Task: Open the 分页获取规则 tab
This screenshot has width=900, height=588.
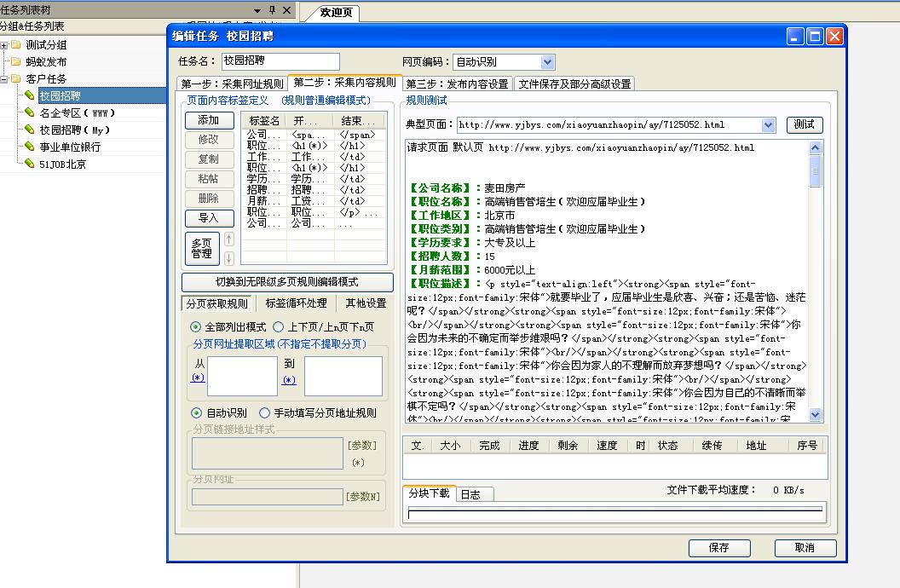Action: pyautogui.click(x=217, y=303)
